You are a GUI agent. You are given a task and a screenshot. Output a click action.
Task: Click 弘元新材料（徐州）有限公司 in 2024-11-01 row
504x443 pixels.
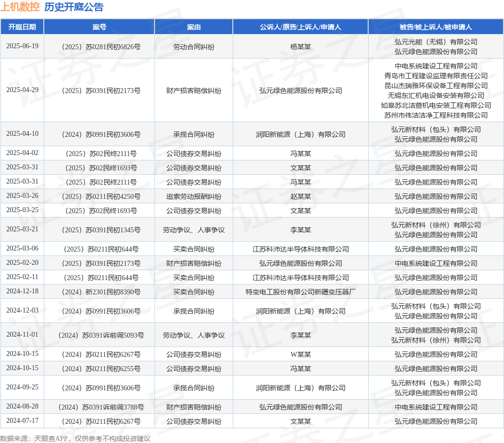(436, 340)
